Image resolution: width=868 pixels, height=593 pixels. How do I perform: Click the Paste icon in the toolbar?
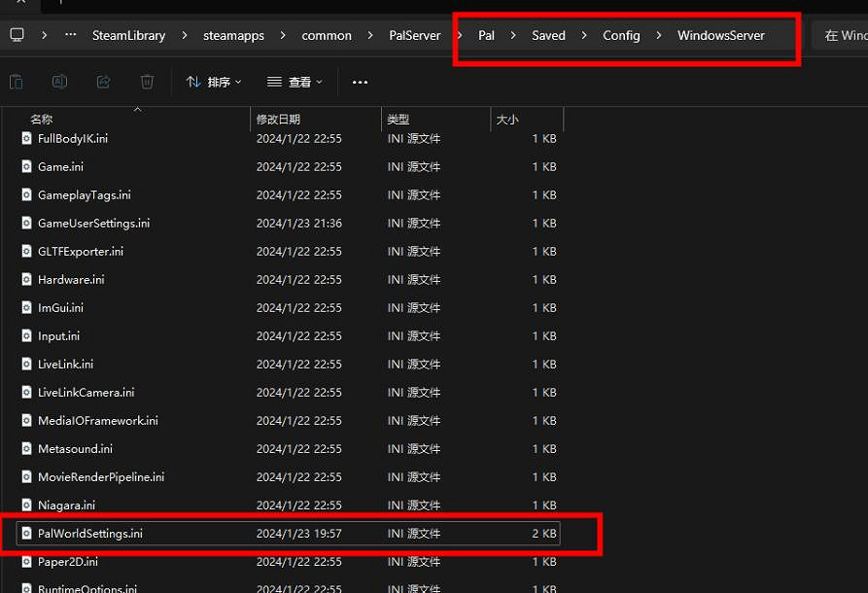(16, 82)
